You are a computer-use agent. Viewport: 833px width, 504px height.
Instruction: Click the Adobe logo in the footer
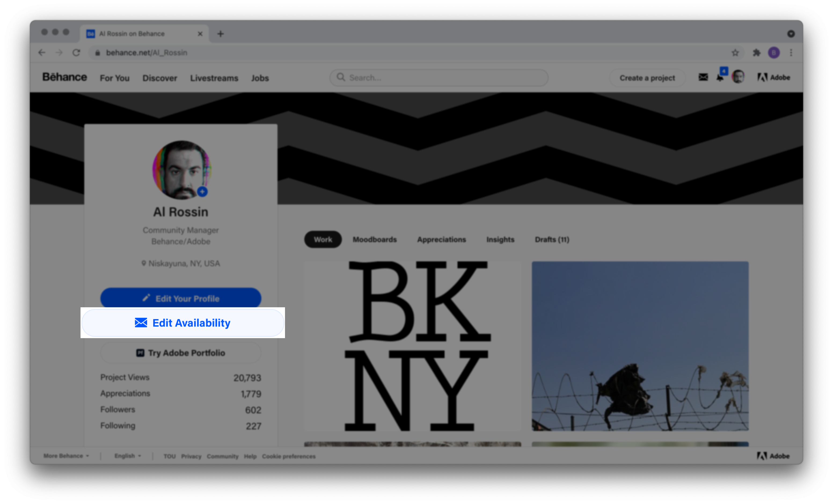773,456
